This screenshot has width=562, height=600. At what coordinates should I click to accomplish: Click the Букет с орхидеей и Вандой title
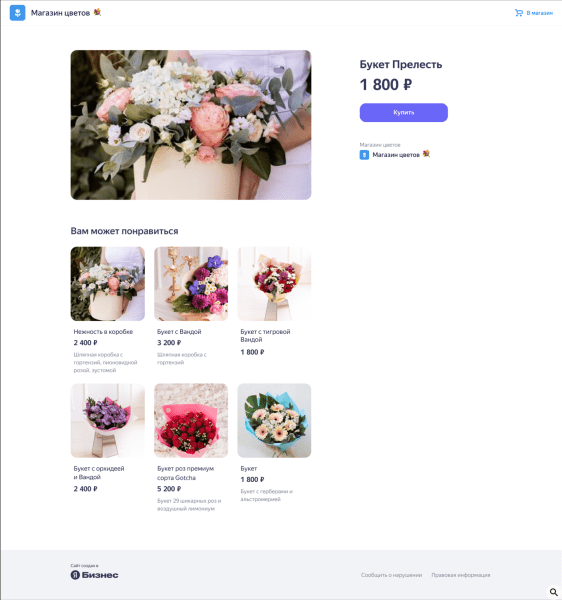tap(99, 473)
